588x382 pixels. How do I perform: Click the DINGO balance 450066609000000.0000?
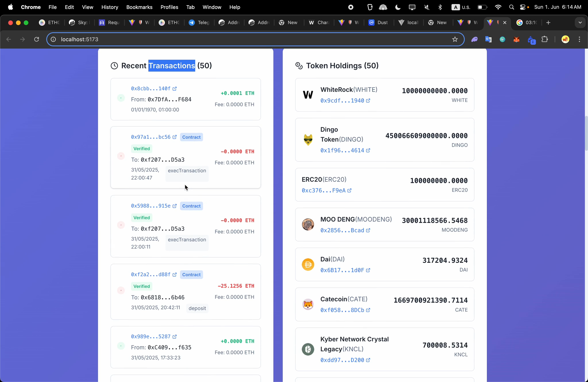pos(426,136)
